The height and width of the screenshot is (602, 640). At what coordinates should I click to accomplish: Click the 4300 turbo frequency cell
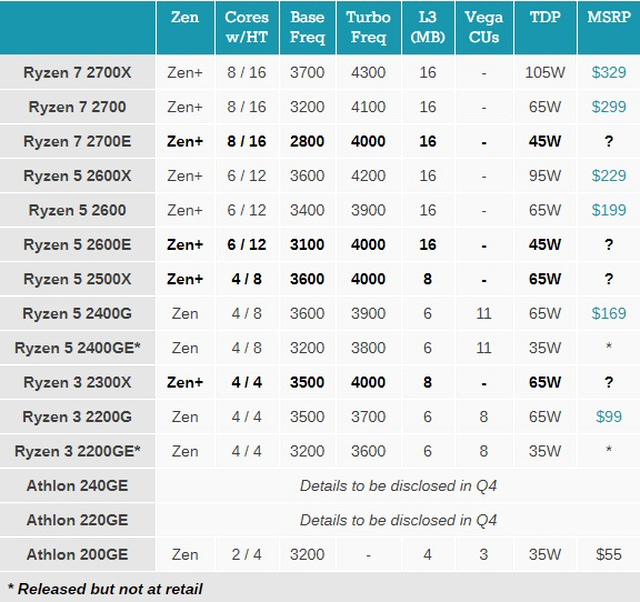[368, 73]
